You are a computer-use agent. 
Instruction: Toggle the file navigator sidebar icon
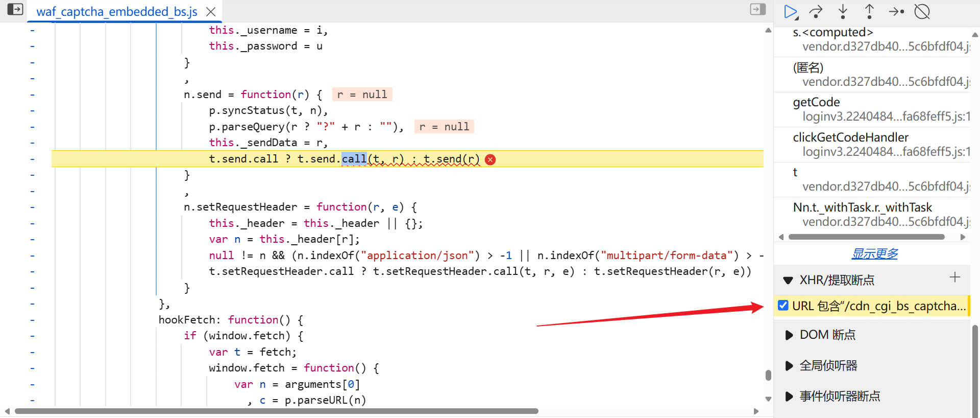[x=15, y=10]
